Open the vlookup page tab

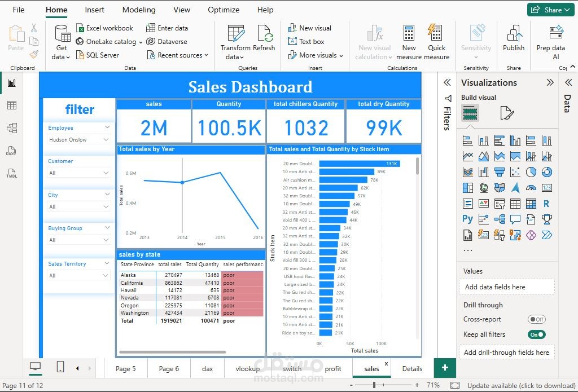tap(248, 369)
